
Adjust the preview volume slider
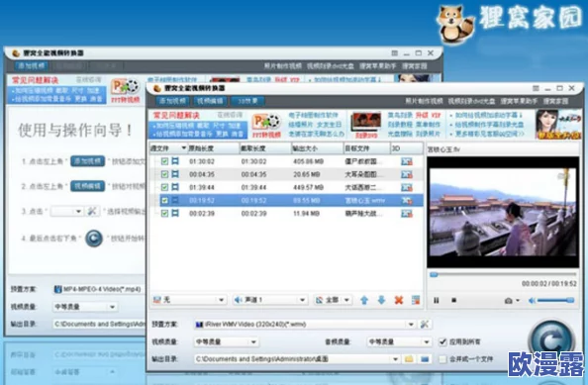pos(555,300)
